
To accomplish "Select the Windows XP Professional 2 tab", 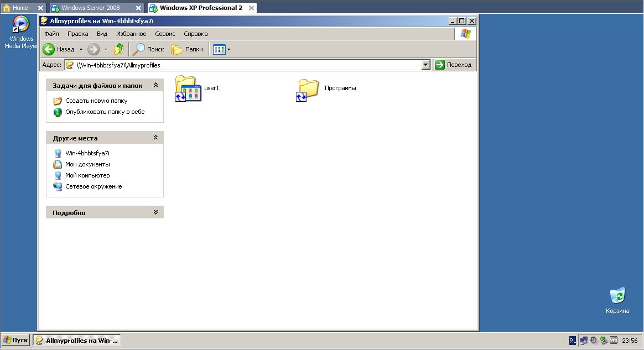I will click(x=200, y=8).
